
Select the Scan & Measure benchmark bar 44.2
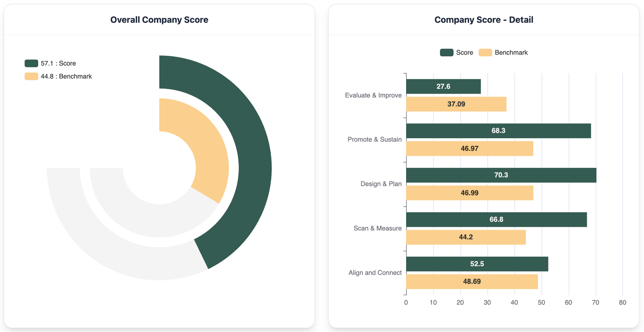point(466,237)
